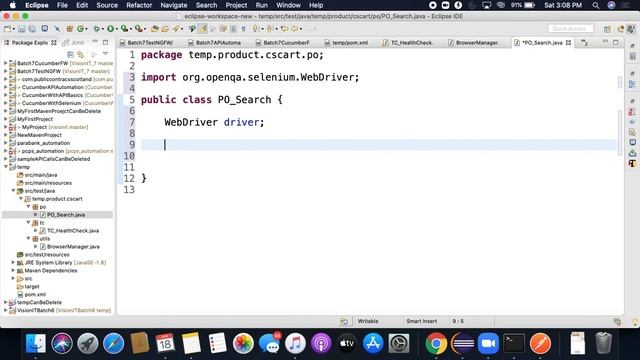Switch to the BrowserManager editor tab
The width and height of the screenshot is (640, 360).
(473, 42)
